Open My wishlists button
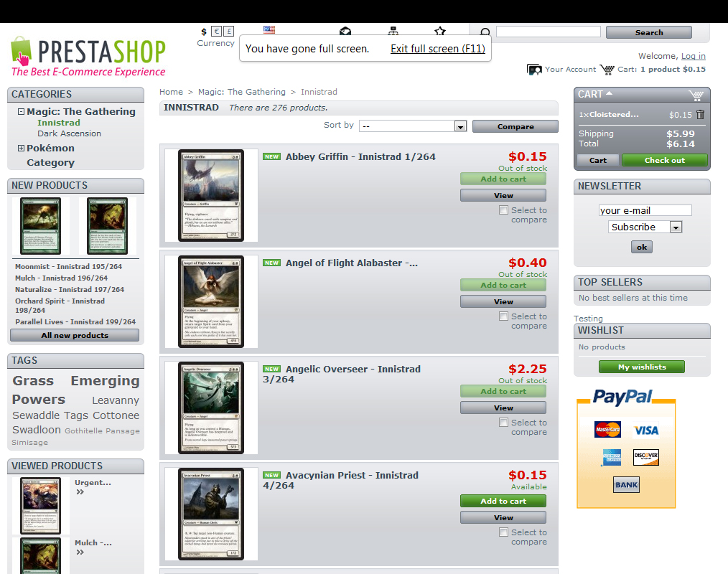 tap(642, 367)
